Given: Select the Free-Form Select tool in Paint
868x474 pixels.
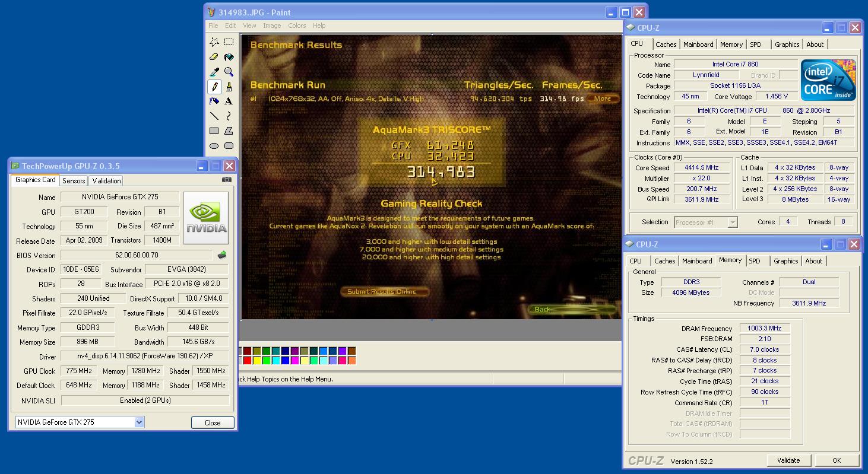Looking at the screenshot, I should (214, 42).
